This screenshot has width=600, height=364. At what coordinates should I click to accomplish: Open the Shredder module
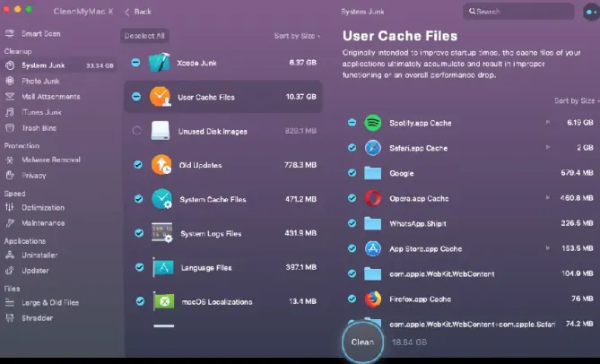pos(59,318)
